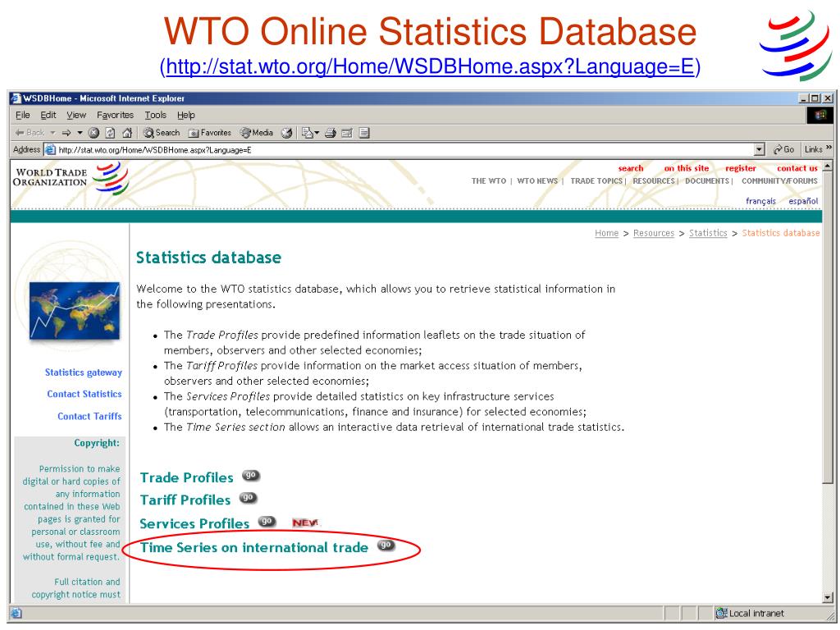Screen dimensions: 840x630
Task: Click the page icon in the address bar
Action: (x=50, y=150)
